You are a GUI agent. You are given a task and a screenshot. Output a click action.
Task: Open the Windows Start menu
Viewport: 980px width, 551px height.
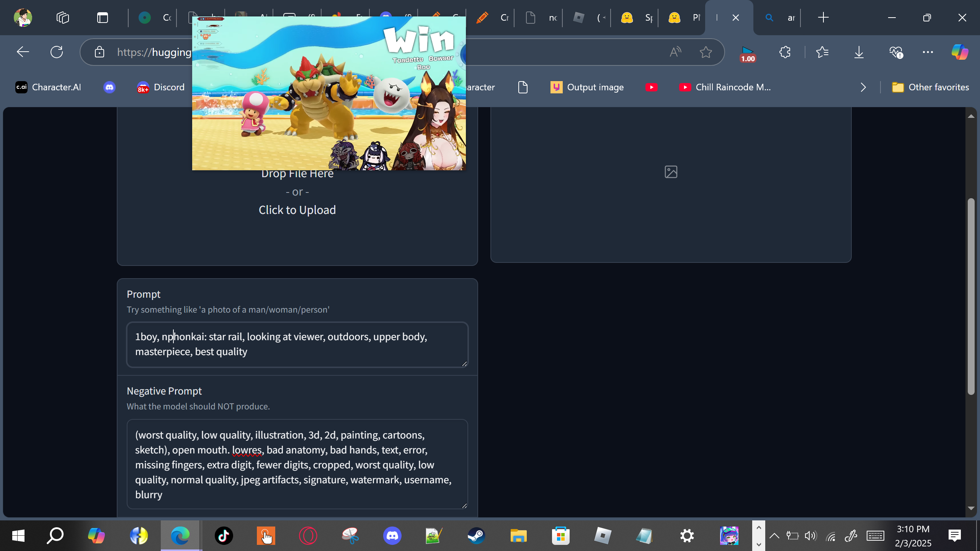18,536
